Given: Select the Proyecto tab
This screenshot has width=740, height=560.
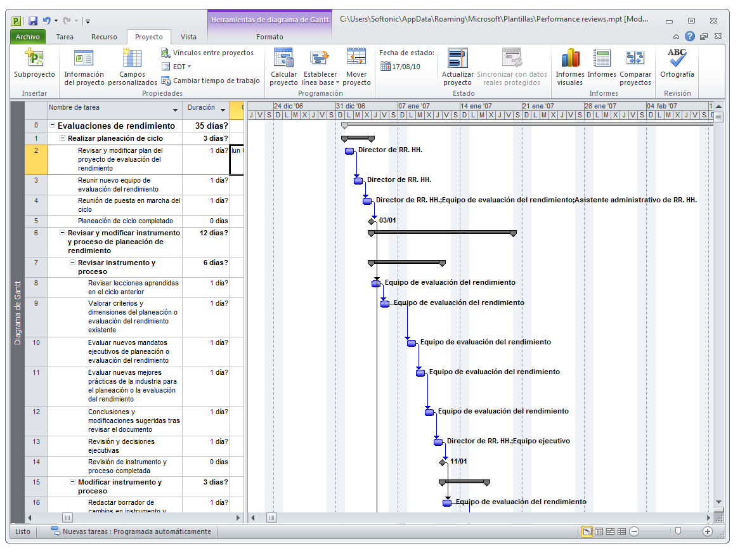Looking at the screenshot, I should (148, 37).
